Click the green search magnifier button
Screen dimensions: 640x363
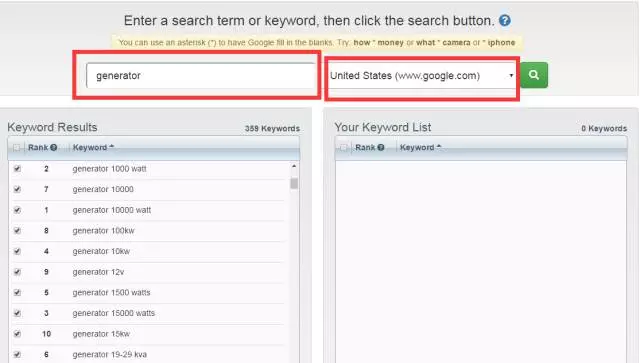tap(534, 75)
